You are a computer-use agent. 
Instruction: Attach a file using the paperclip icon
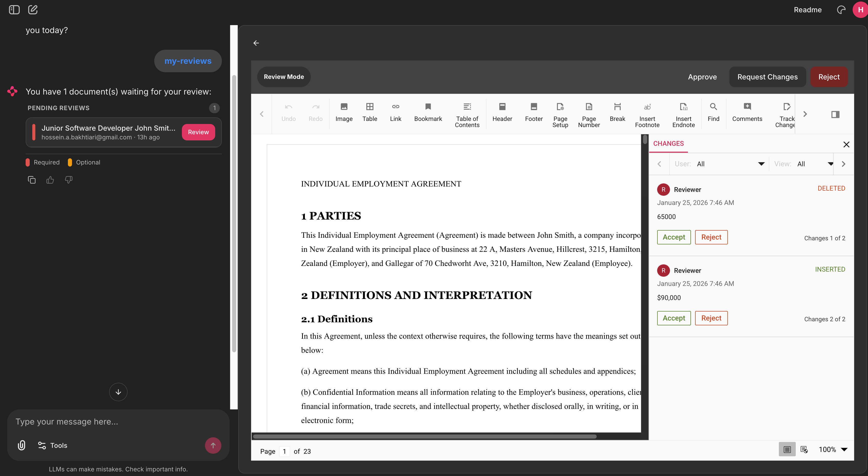point(21,445)
